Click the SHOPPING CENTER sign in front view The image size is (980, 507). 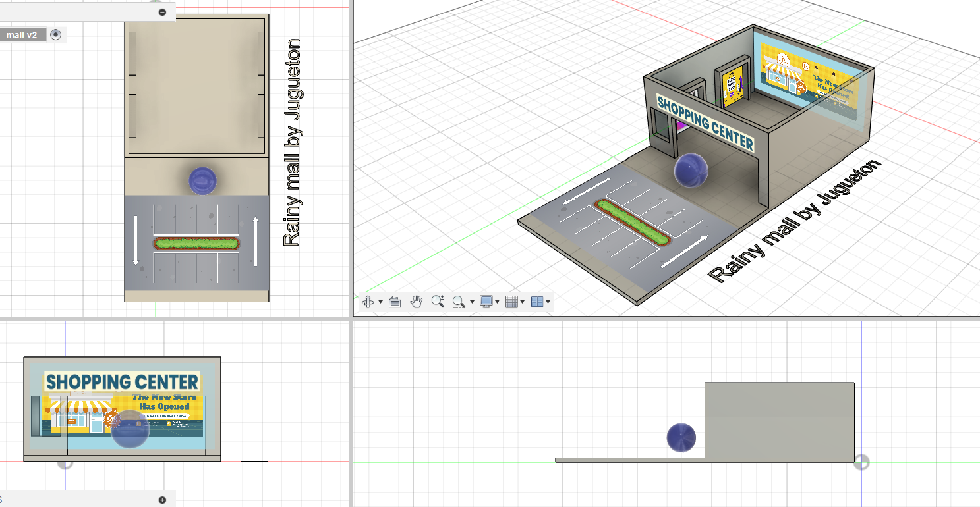tap(122, 382)
